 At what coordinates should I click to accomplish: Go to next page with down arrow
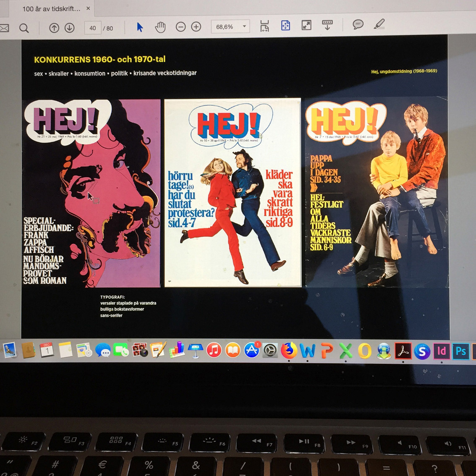point(70,28)
